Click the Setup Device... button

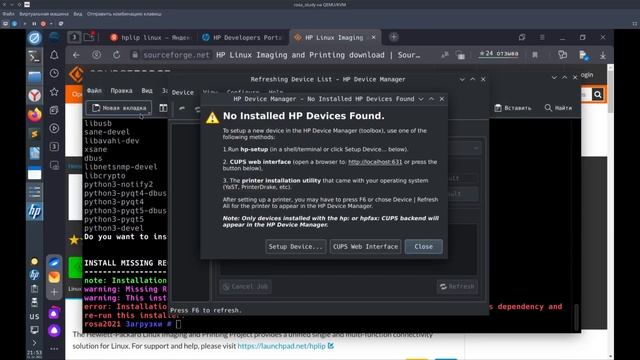point(296,247)
